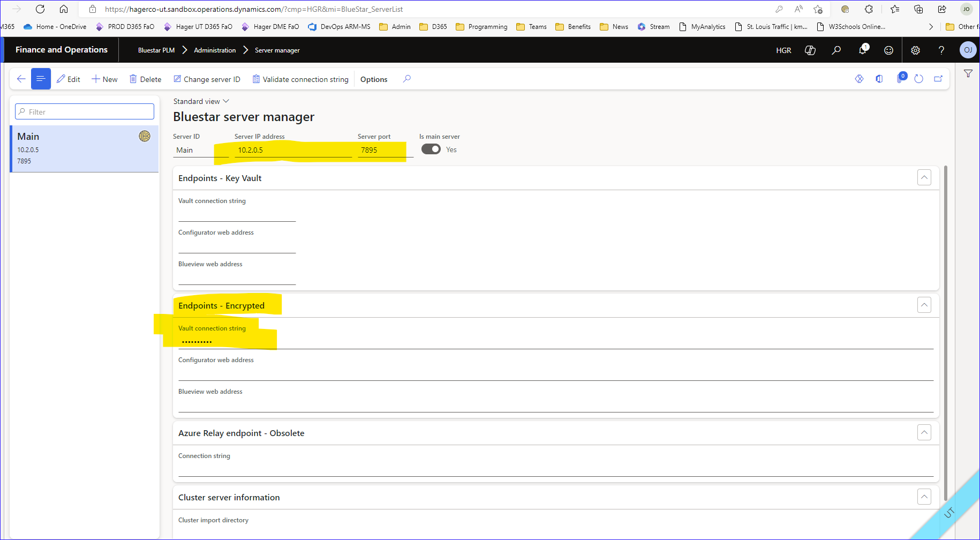The height and width of the screenshot is (540, 980).
Task: Click the Server ID field
Action: (201, 150)
